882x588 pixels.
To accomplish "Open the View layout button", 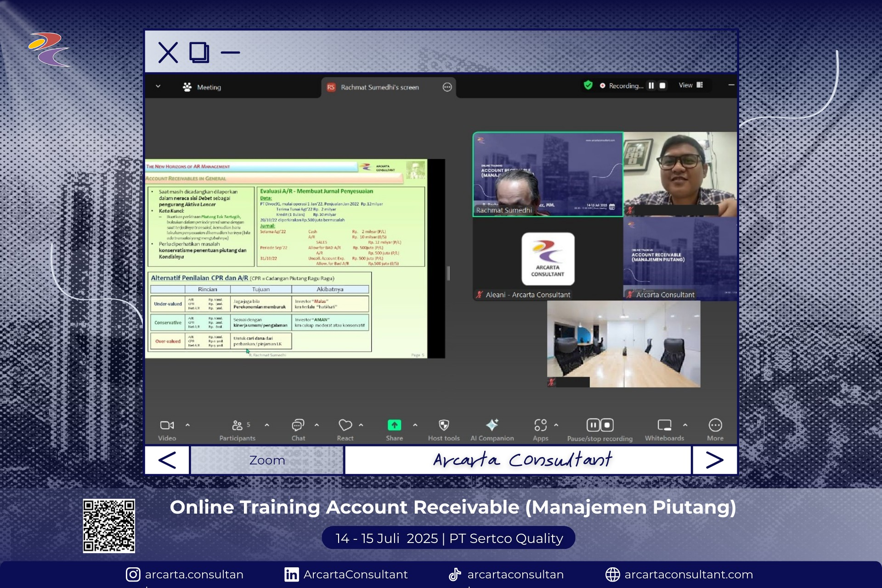I will tap(690, 85).
